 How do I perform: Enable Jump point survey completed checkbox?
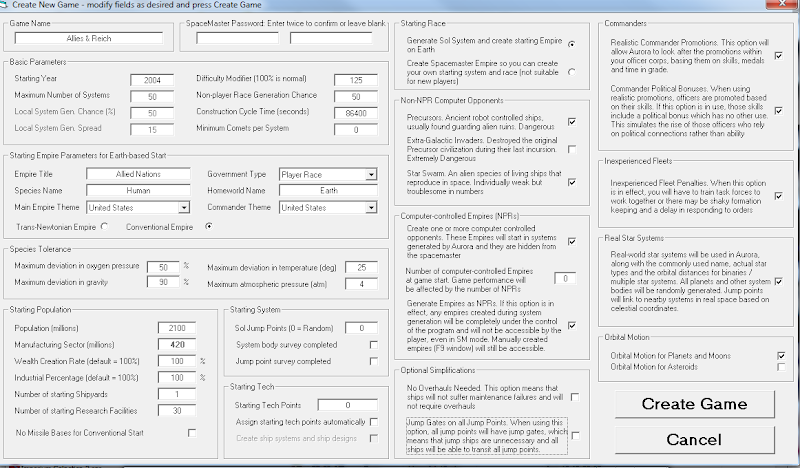374,361
